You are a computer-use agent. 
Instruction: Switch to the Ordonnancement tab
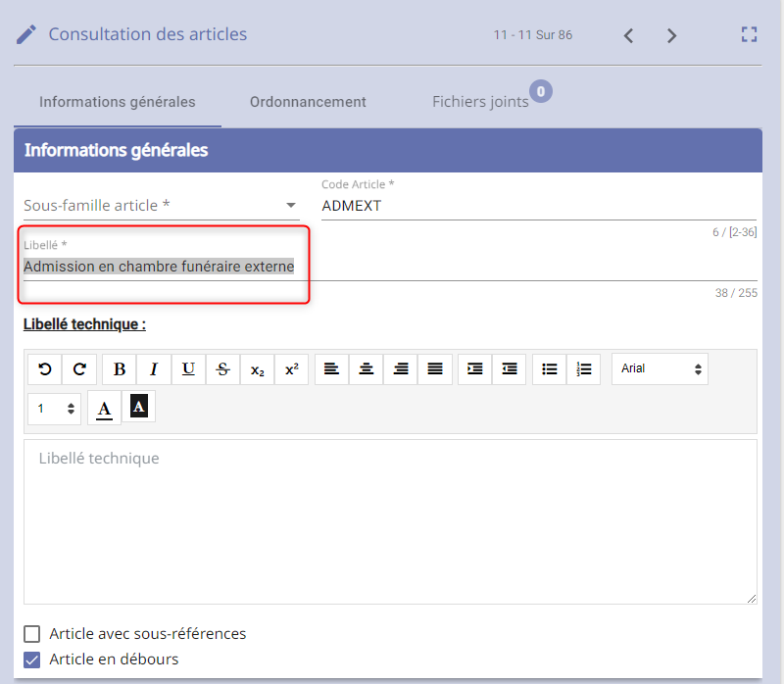308,102
